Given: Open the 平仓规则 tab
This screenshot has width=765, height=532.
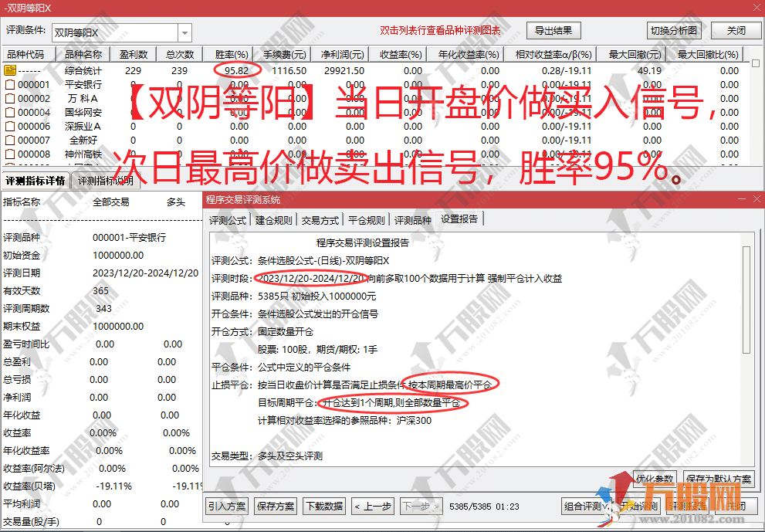Looking at the screenshot, I should [367, 220].
